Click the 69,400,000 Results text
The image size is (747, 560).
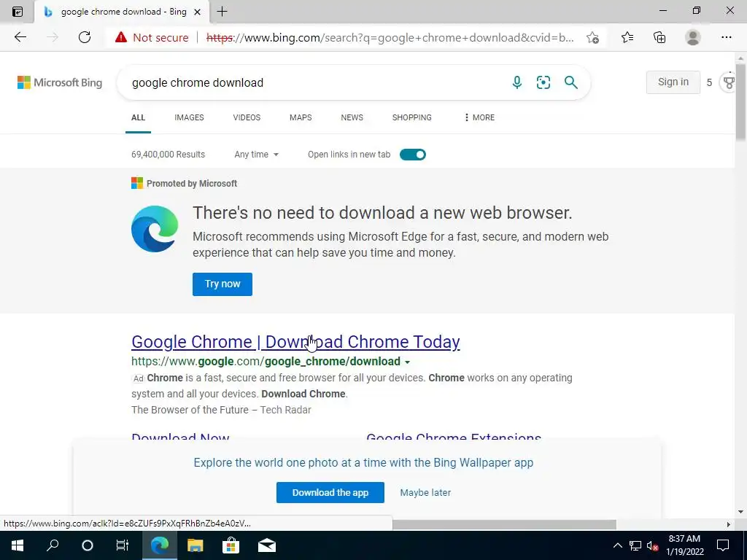click(x=169, y=155)
